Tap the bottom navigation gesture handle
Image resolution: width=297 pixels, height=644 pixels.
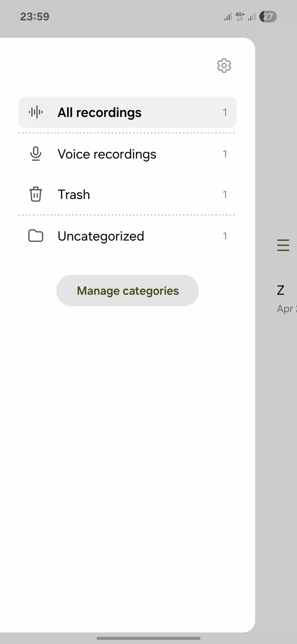pos(148,638)
